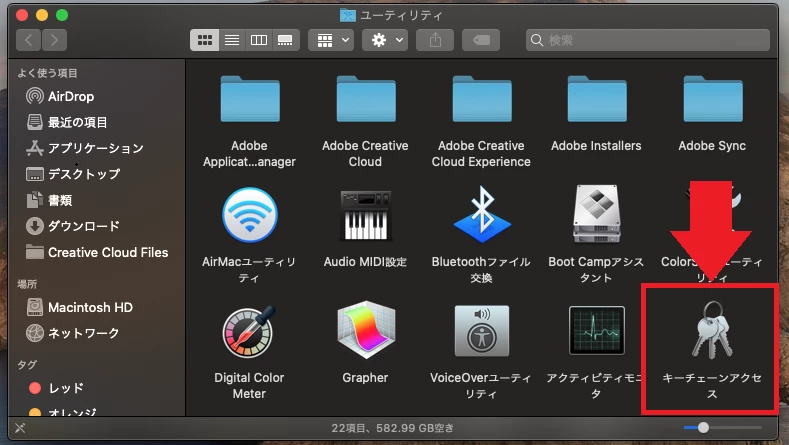Launch Bluetoothファイル交換 app
The width and height of the screenshot is (789, 445).
coord(482,215)
